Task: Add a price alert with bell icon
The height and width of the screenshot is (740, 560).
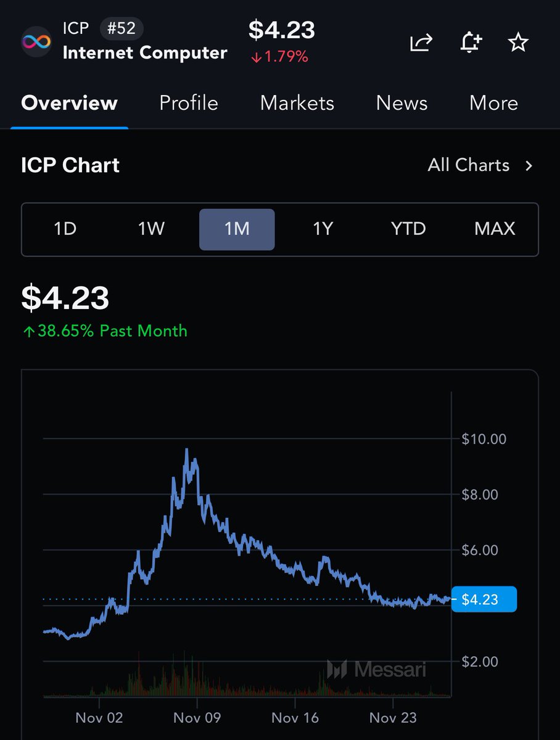Action: coord(471,43)
